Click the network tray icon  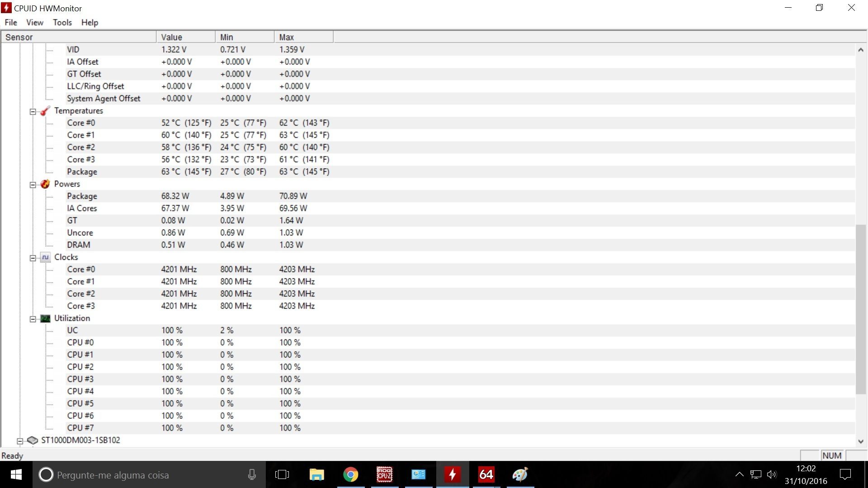click(755, 474)
